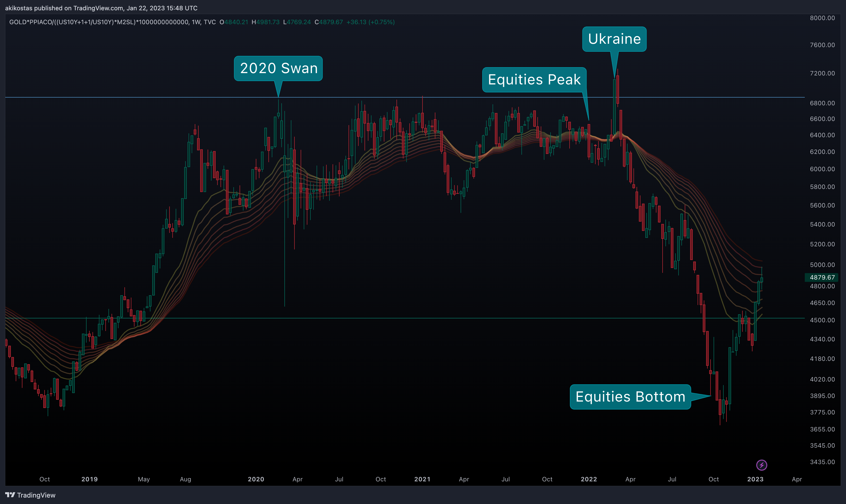Click the low value L4769.24

pyautogui.click(x=297, y=22)
